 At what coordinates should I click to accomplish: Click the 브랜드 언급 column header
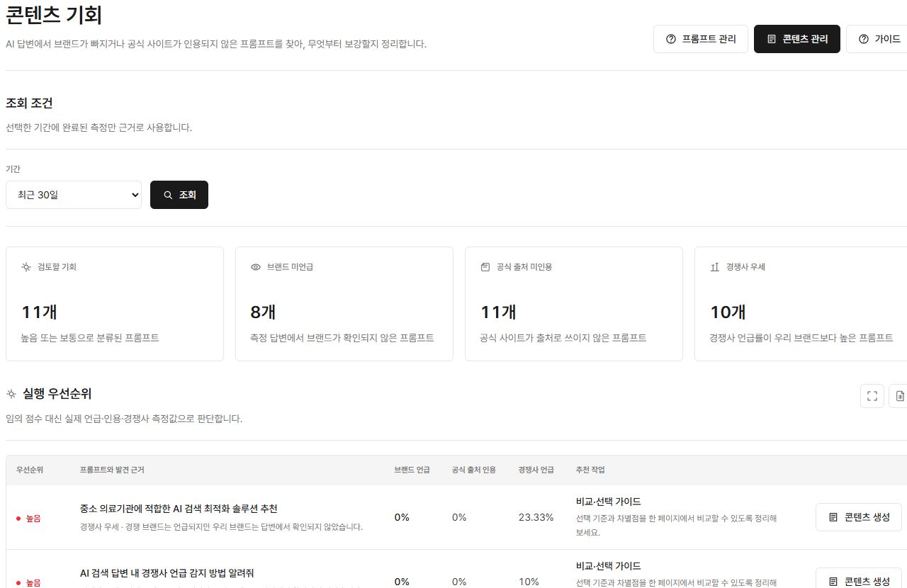412,470
